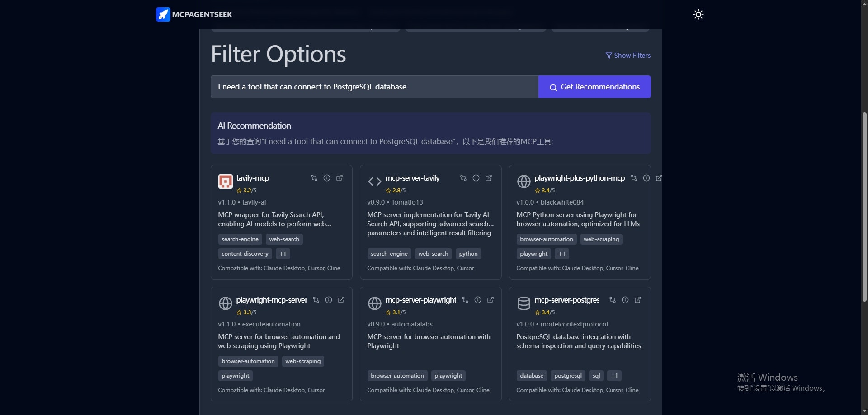
Task: Open compare icon on tavily-mcp card
Action: click(x=314, y=178)
